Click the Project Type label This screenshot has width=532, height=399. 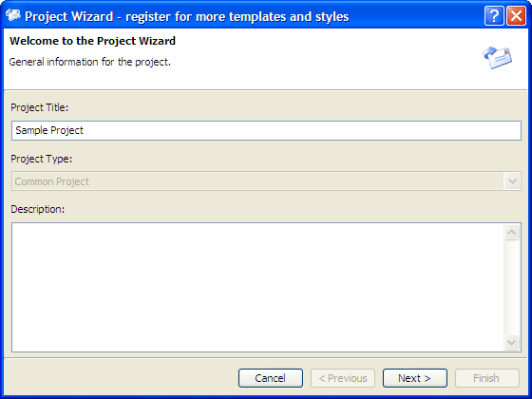(42, 159)
